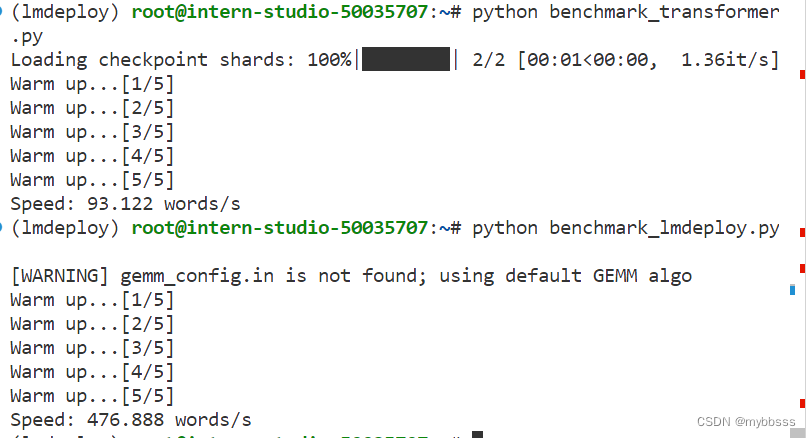811x438 pixels.
Task: Click the "Speed: 476.888 words/s" output line
Action: (131, 419)
